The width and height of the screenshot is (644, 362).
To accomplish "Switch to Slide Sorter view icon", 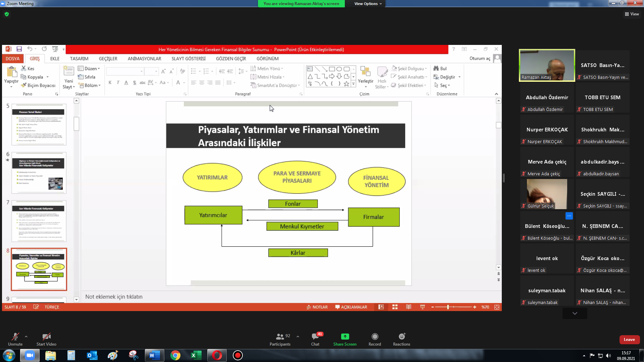I will [395, 307].
